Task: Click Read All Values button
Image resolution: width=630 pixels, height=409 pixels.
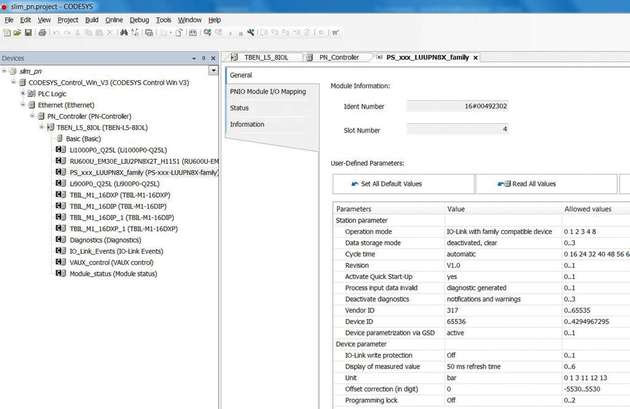Action: coord(546,184)
